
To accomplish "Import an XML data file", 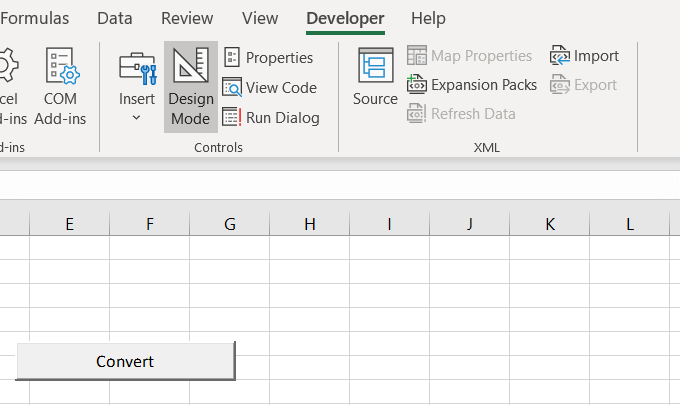I will (585, 56).
